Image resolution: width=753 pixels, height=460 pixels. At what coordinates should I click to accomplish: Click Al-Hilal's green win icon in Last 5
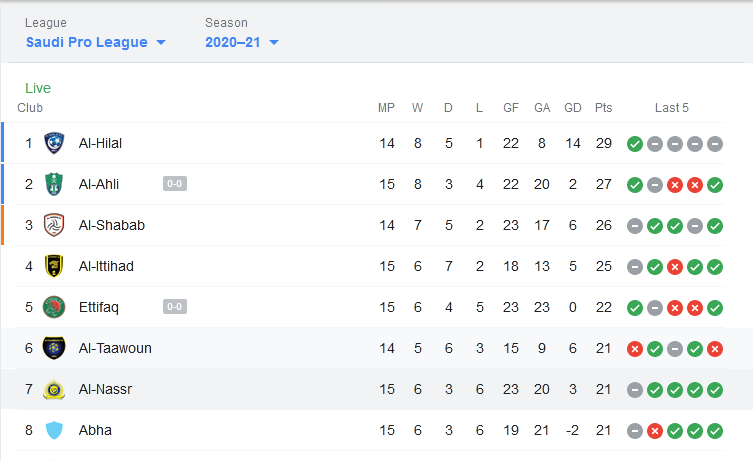point(635,144)
